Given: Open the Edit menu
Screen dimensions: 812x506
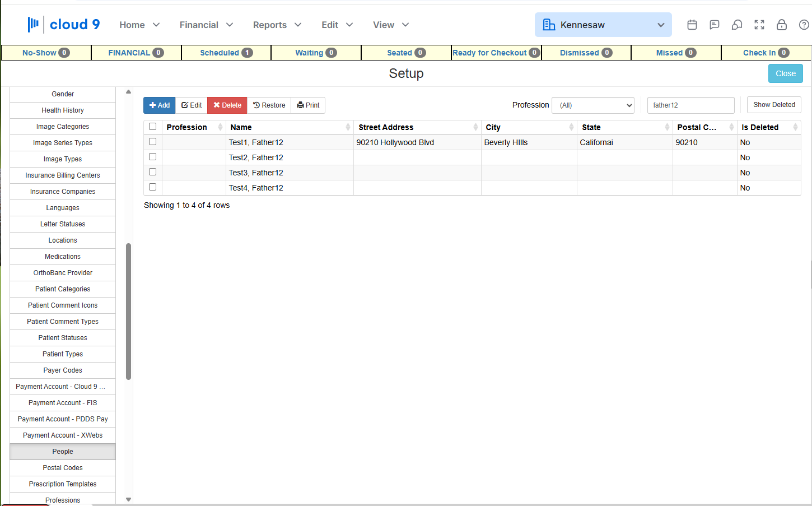Looking at the screenshot, I should click(337, 25).
